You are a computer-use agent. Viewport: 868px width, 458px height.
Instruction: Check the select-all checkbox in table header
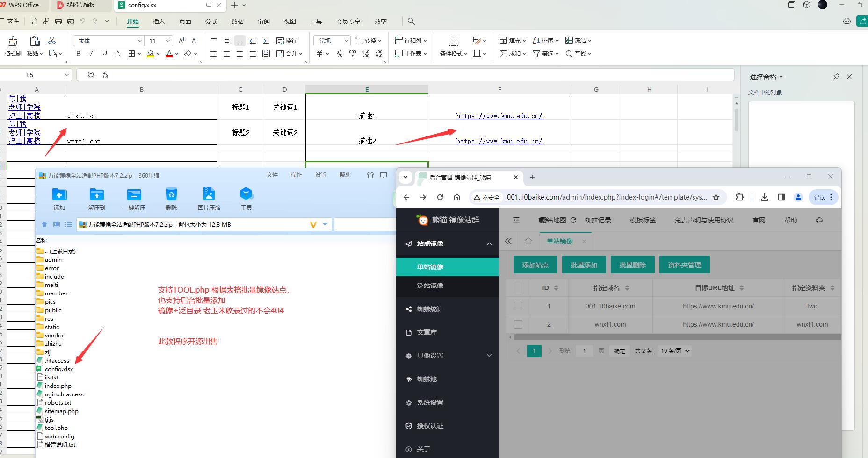pos(518,288)
